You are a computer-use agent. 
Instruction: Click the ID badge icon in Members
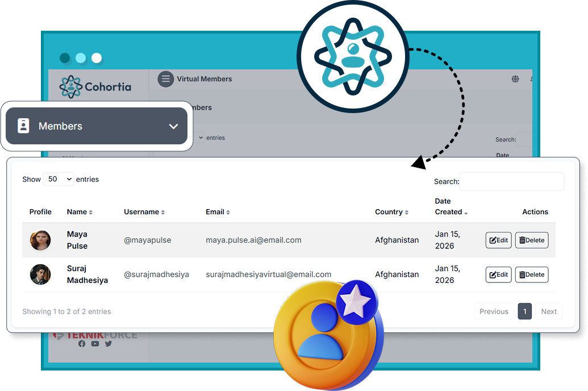[x=23, y=126]
